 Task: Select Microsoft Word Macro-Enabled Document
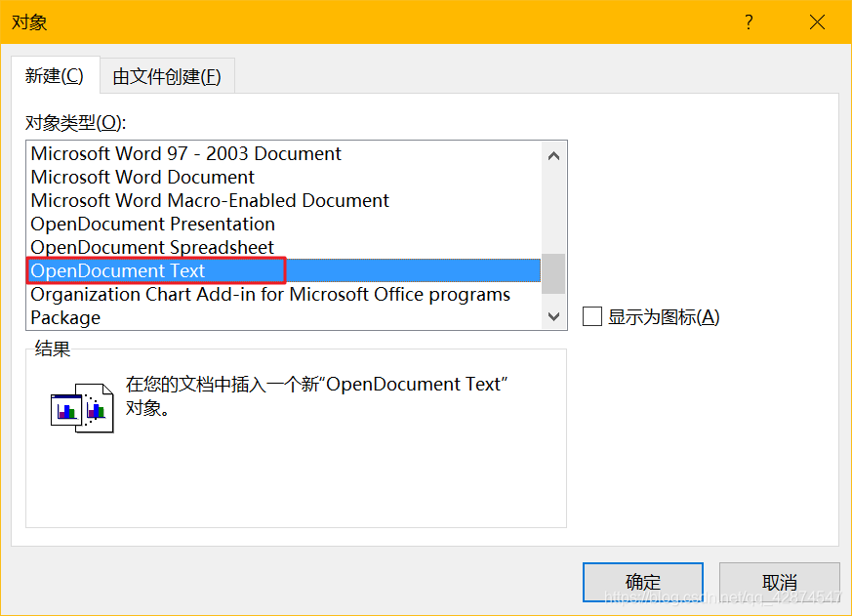point(284,201)
